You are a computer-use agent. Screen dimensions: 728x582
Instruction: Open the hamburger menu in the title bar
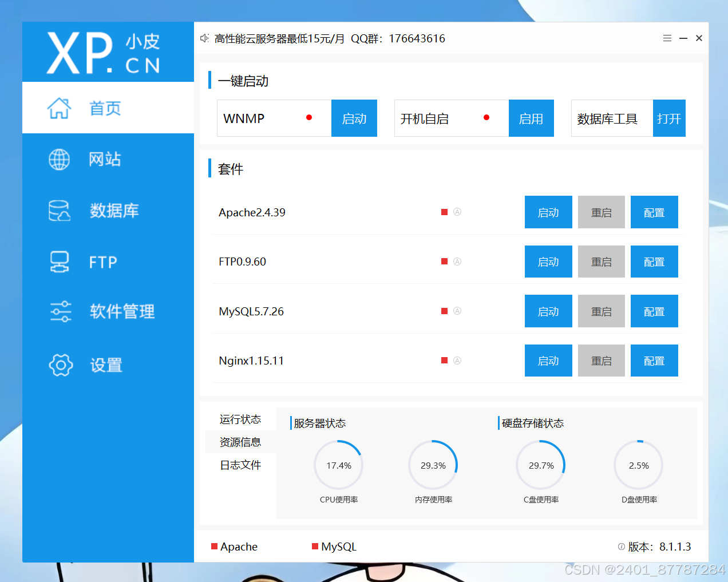(667, 38)
